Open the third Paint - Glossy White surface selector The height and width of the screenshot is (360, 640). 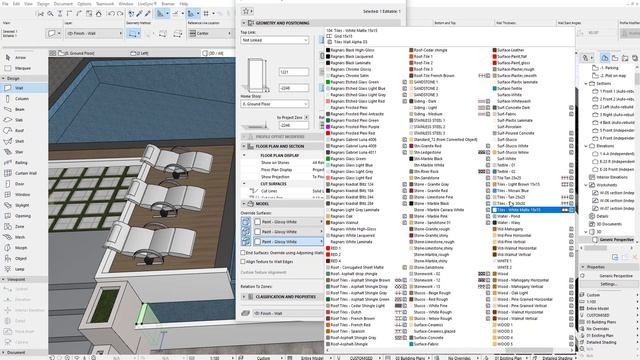[288, 242]
